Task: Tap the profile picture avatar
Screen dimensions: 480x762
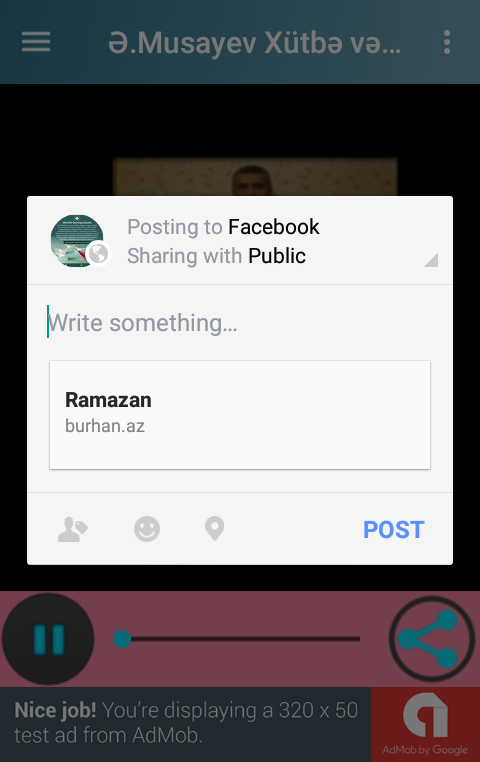Action: [77, 241]
